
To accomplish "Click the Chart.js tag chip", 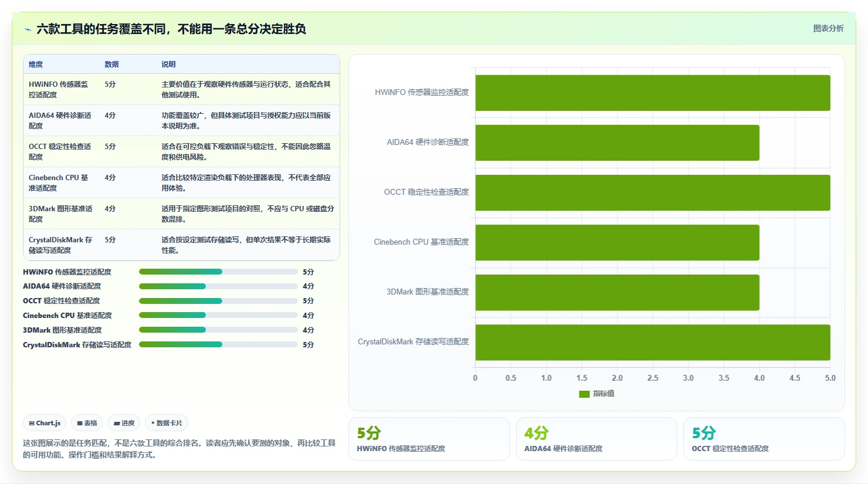I will 45,423.
